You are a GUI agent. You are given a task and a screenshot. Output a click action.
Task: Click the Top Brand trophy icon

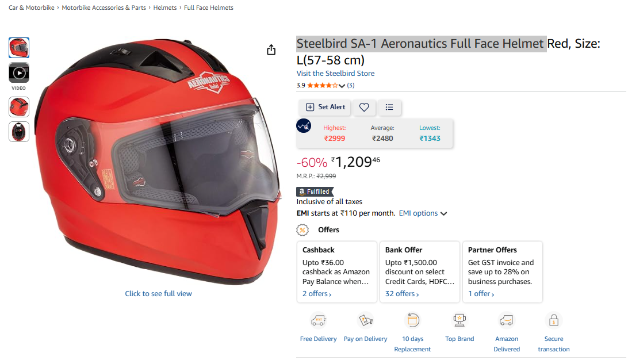coord(459,320)
